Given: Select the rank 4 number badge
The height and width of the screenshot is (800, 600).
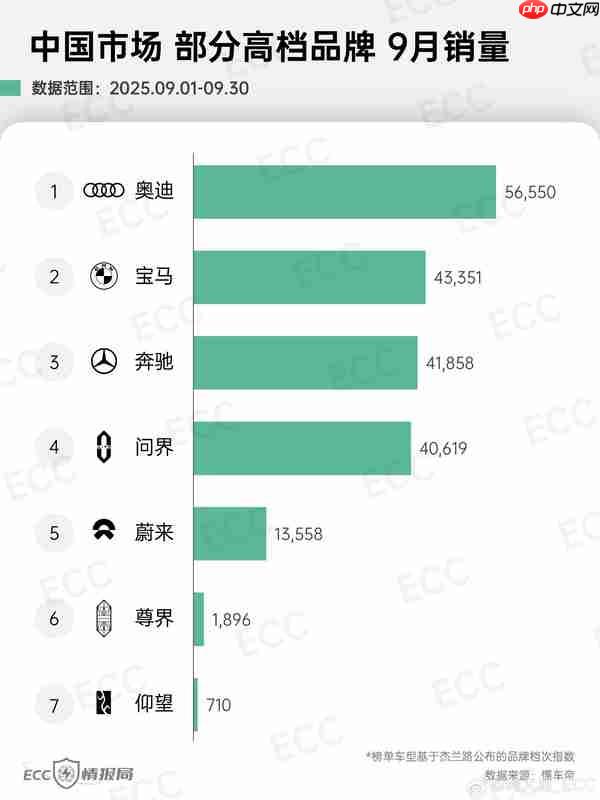Looking at the screenshot, I should pyautogui.click(x=54, y=447).
